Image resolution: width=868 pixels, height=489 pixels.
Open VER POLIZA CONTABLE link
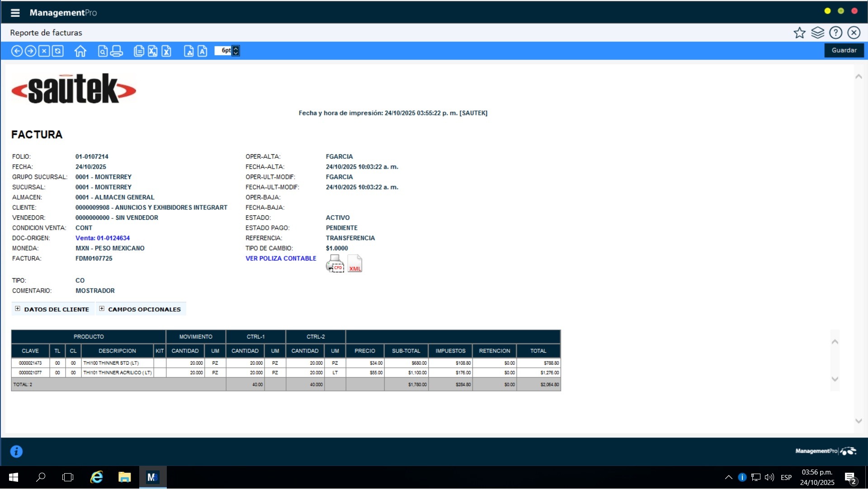pyautogui.click(x=281, y=258)
